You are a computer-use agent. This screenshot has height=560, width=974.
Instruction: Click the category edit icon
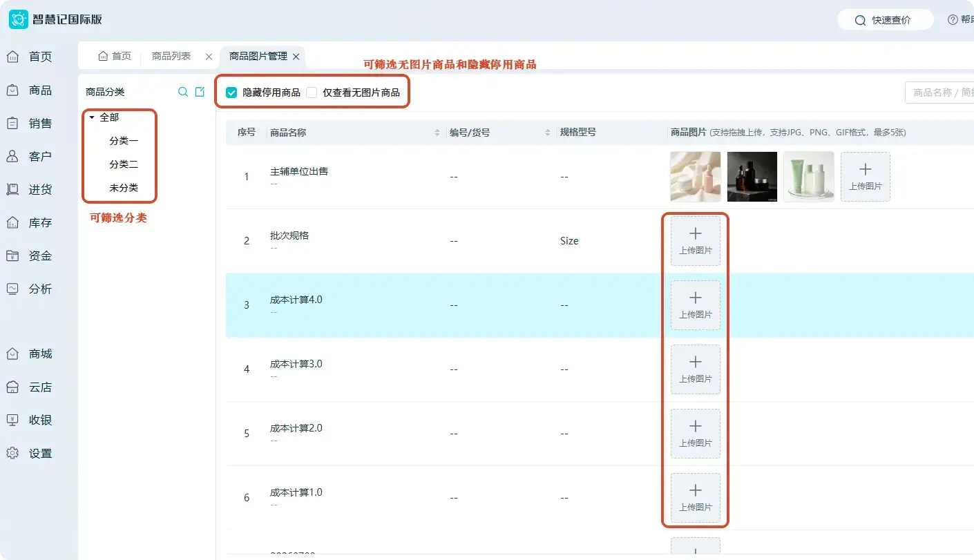[x=200, y=92]
